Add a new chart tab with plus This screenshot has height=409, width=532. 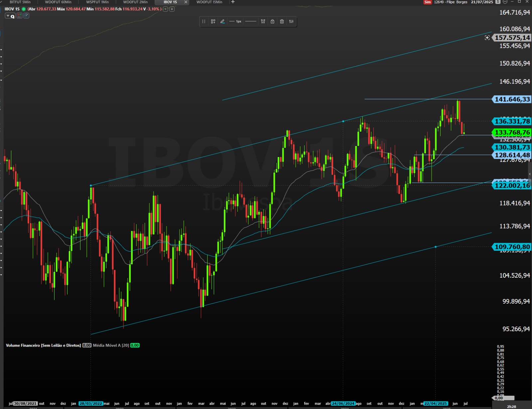(233, 2)
